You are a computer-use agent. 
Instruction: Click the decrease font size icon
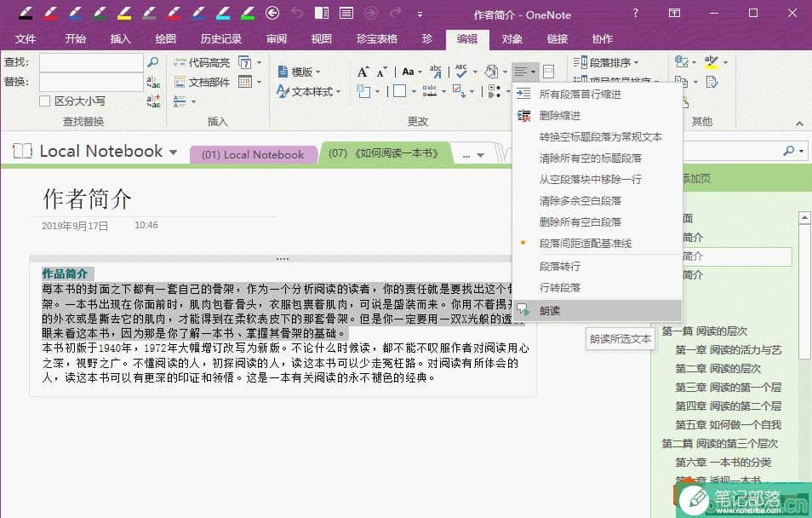pyautogui.click(x=381, y=72)
